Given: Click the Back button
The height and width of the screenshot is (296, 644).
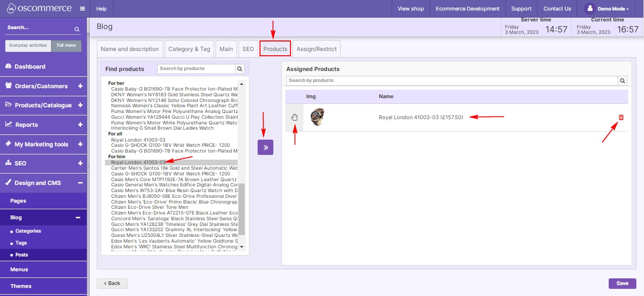Looking at the screenshot, I should pyautogui.click(x=112, y=283).
